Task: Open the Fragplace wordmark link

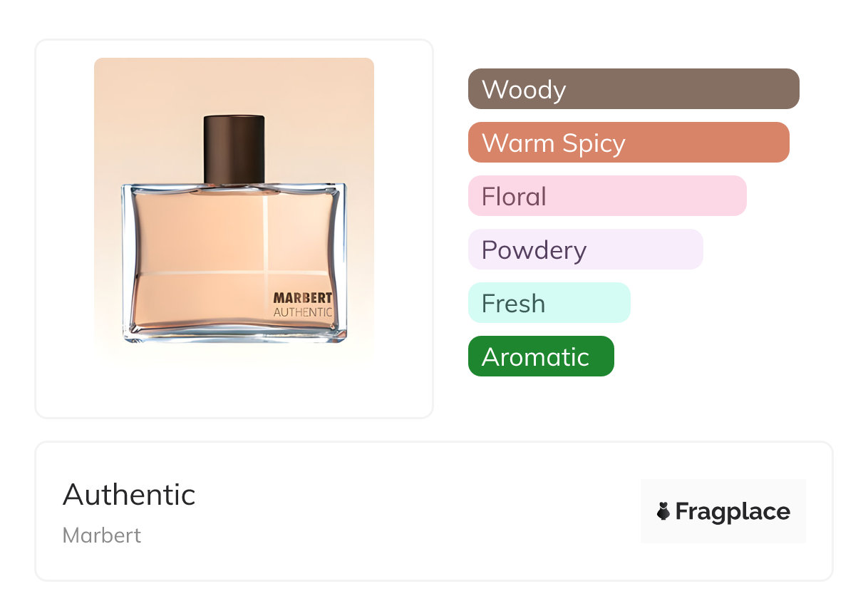Action: [x=733, y=511]
